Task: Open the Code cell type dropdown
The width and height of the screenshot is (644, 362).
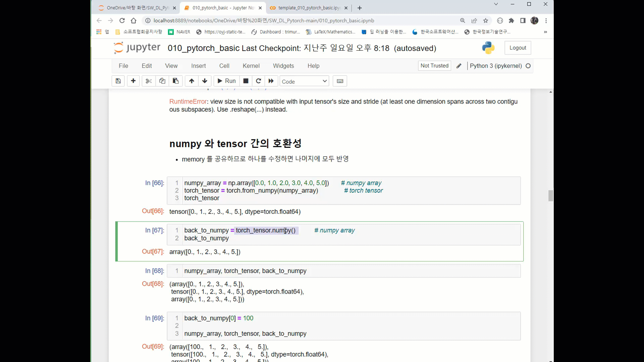Action: (304, 81)
